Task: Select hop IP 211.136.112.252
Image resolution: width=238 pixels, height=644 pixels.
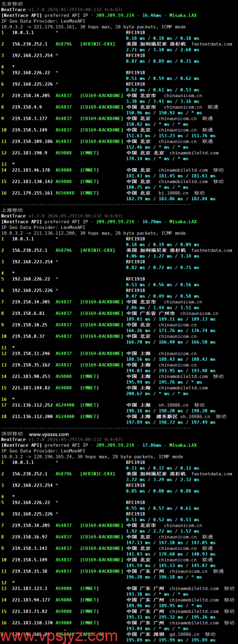Action: 32,405
